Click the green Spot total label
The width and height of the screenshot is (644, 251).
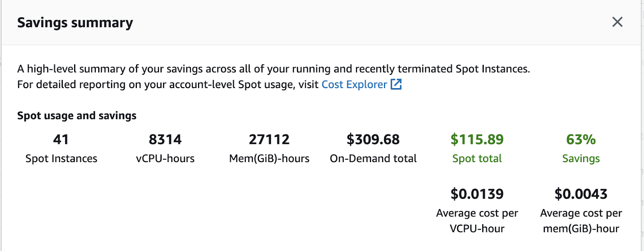477,158
